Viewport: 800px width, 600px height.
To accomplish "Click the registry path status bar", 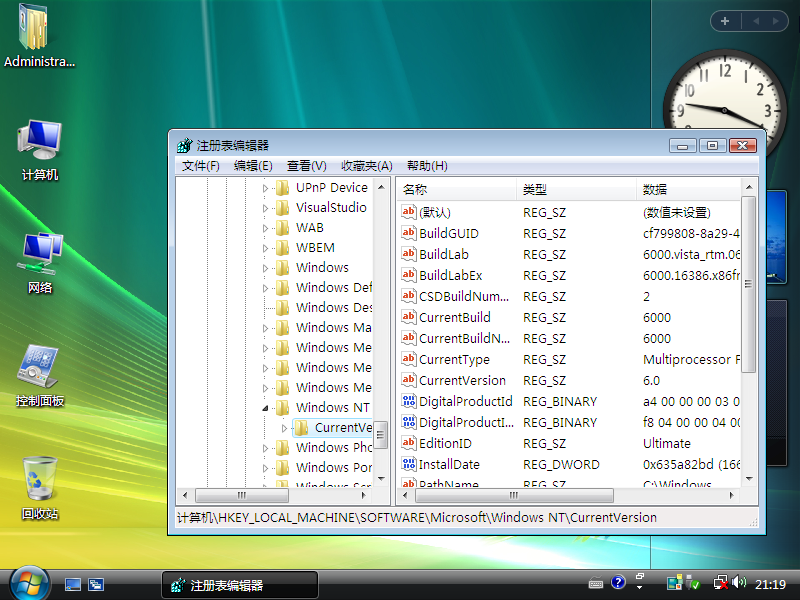I will click(x=466, y=517).
